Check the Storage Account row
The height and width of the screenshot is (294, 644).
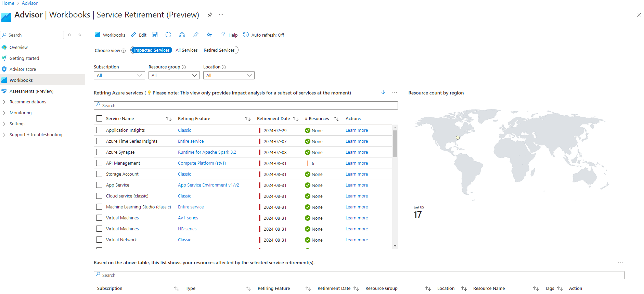[99, 174]
